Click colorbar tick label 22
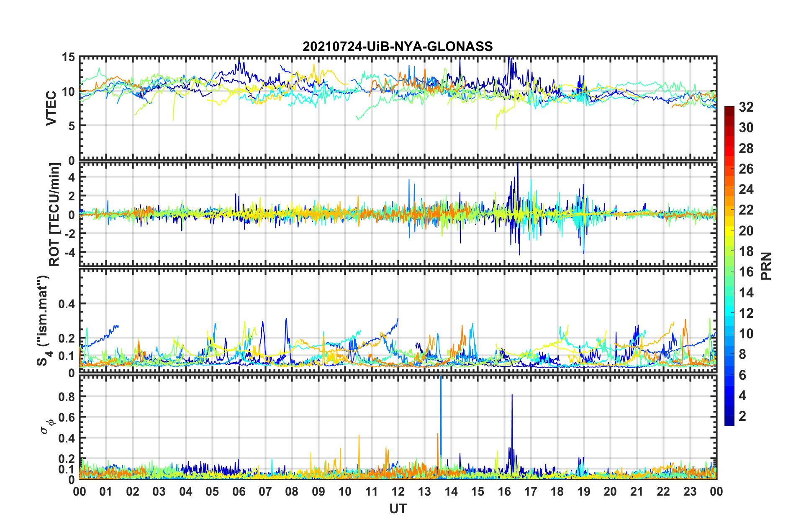796x532 pixels. click(746, 210)
